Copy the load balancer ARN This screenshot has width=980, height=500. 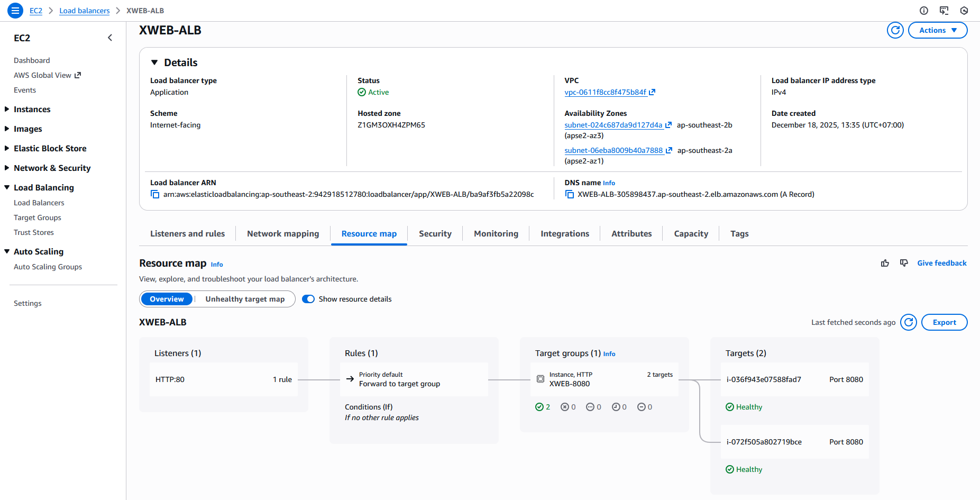[x=155, y=194]
